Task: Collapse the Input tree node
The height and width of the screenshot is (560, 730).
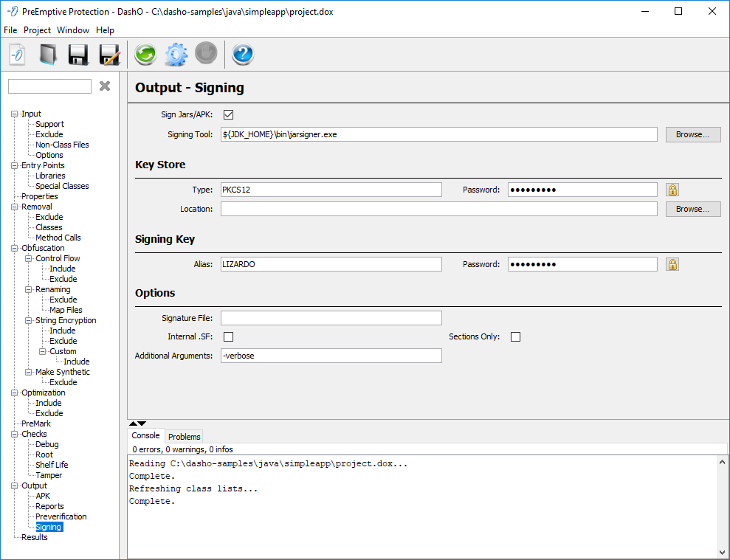Action: coord(14,114)
